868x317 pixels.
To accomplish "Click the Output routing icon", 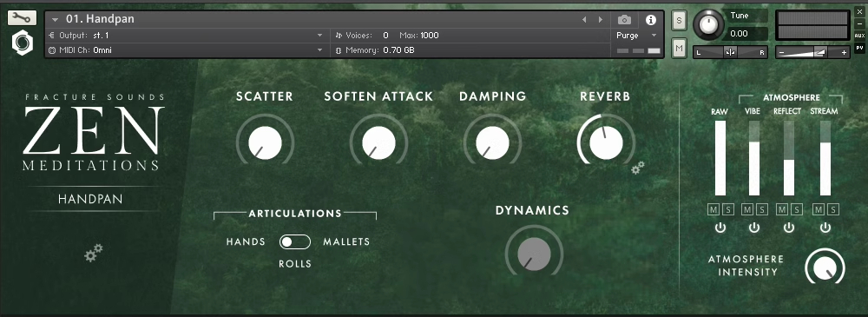I will click(x=51, y=36).
